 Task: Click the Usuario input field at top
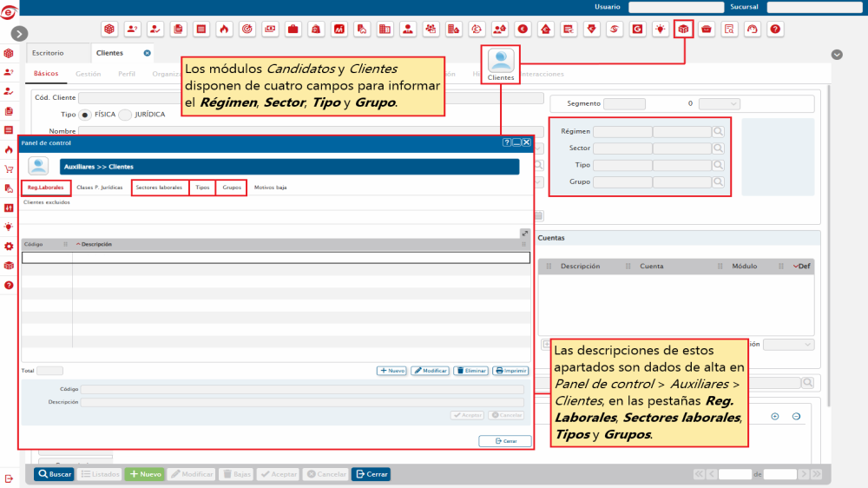click(663, 7)
